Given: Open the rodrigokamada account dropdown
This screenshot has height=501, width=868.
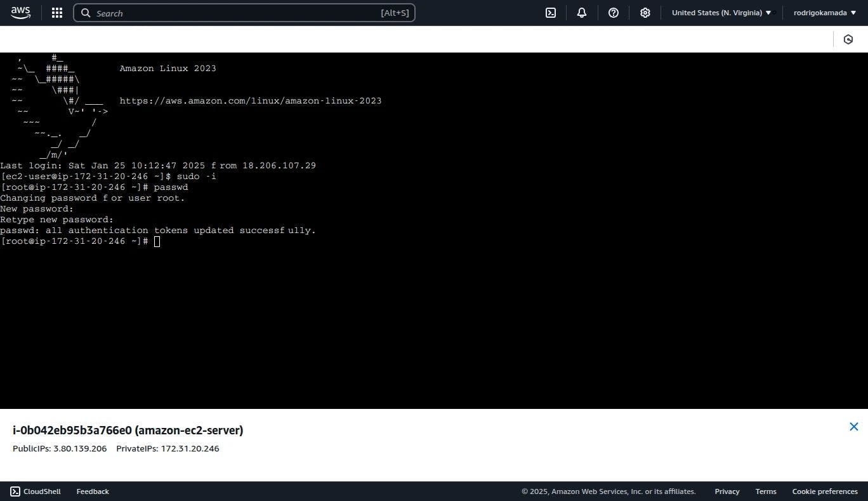Looking at the screenshot, I should point(825,13).
